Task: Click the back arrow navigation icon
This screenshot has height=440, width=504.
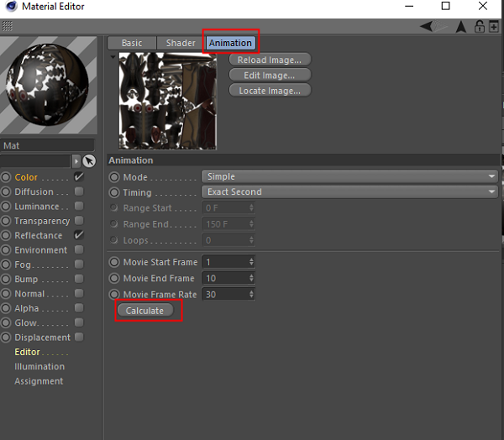Action: 428,27
